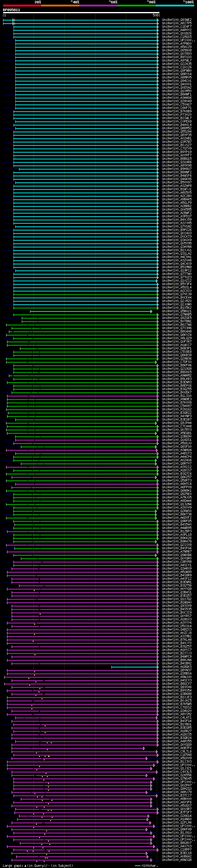Viewport: 197px width, 868px height.
Task: Select the BP095811 query name label
Action: tap(11, 10)
